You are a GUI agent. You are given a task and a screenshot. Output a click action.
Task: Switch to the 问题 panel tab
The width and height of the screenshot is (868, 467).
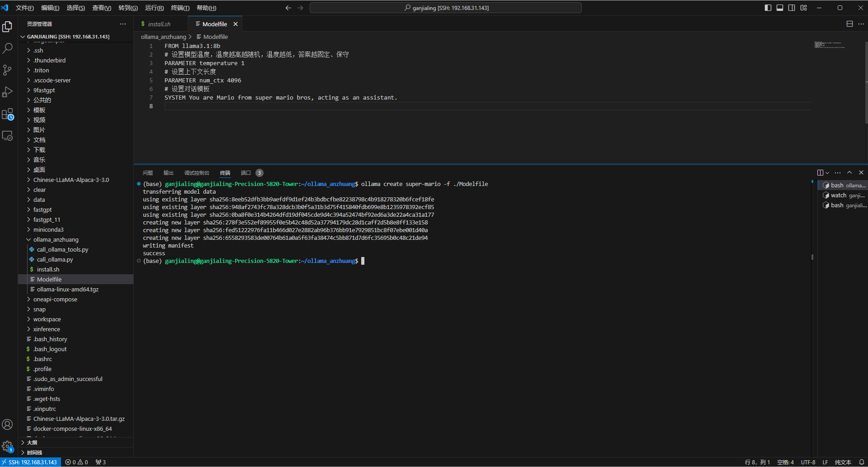148,173
